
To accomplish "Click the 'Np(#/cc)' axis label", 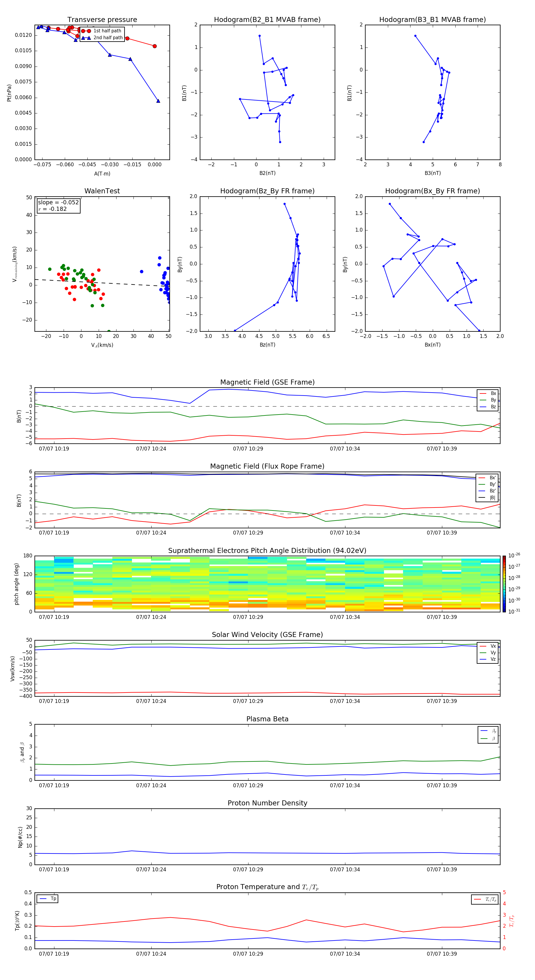I will 20,837.
